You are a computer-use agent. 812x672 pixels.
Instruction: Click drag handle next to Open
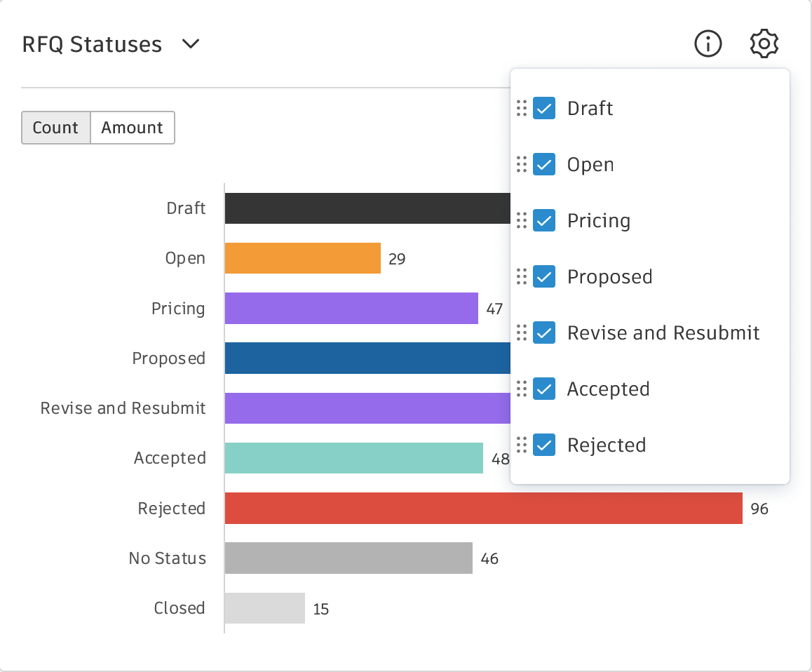(x=521, y=164)
